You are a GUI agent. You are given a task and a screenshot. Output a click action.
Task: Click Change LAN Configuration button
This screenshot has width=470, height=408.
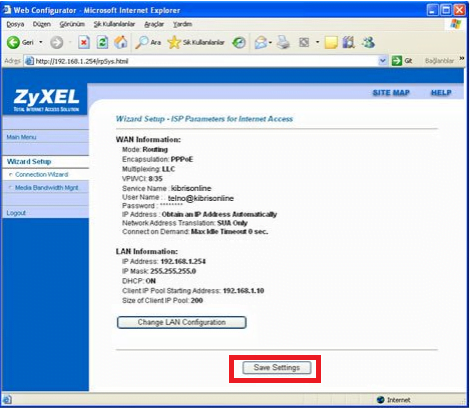click(x=182, y=322)
